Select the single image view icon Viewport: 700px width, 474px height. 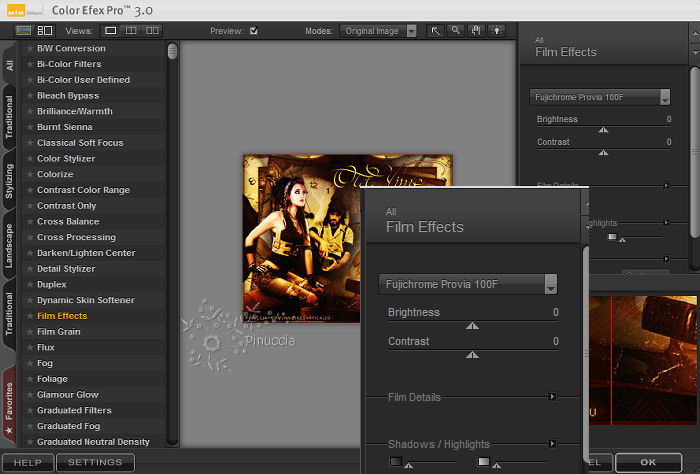[x=111, y=31]
